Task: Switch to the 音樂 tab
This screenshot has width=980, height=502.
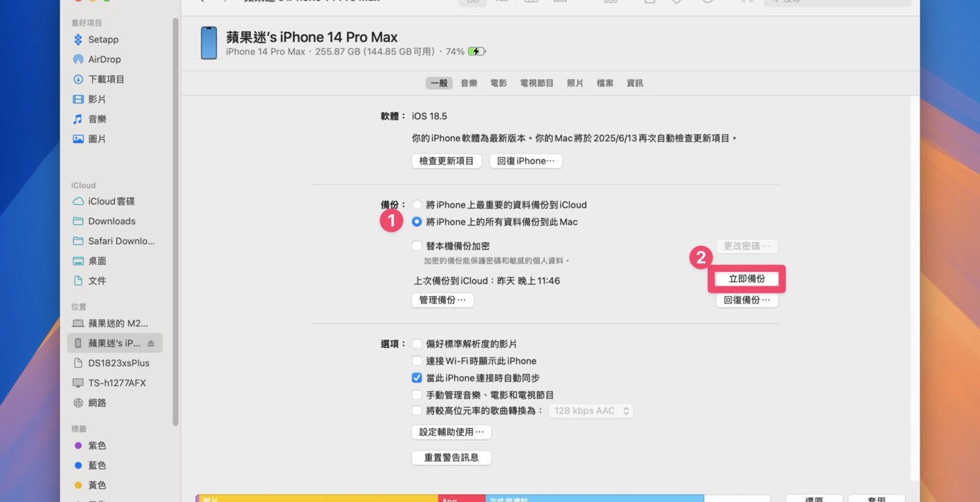Action: (468, 83)
